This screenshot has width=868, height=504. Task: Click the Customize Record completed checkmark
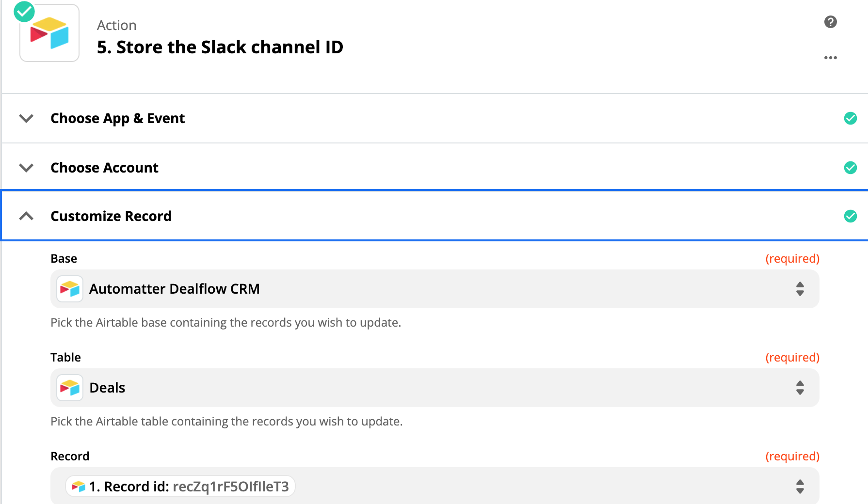pyautogui.click(x=851, y=216)
